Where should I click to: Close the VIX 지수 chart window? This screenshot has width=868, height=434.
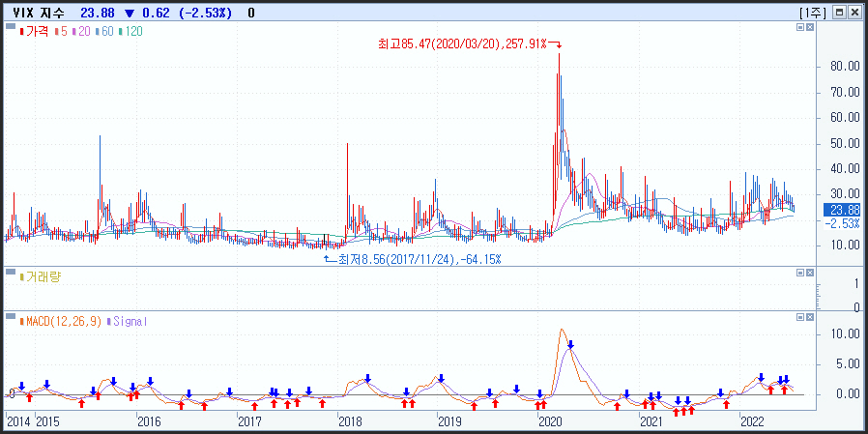click(x=854, y=13)
